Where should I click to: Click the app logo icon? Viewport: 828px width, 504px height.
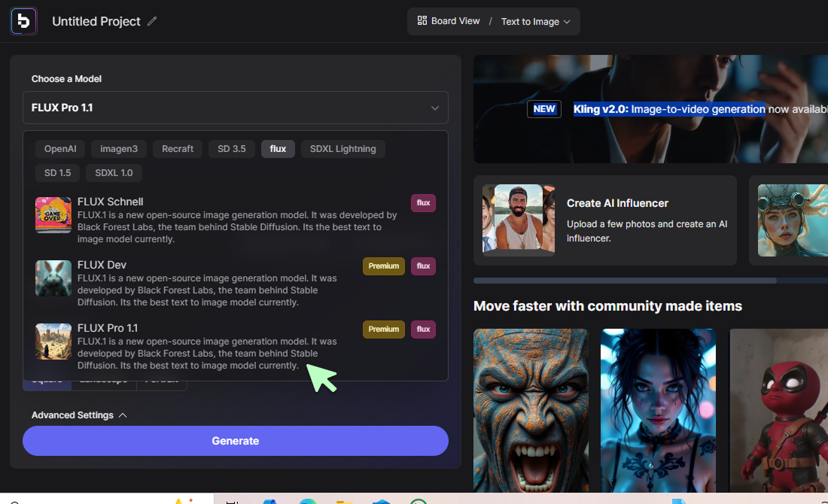tap(24, 21)
